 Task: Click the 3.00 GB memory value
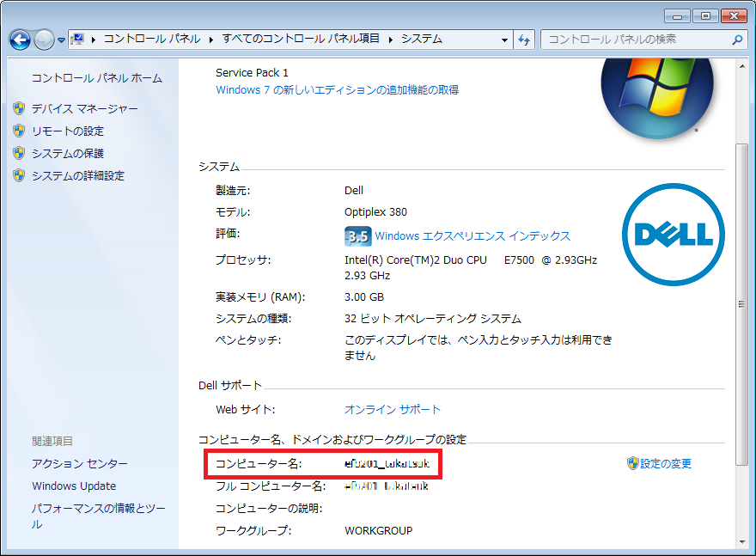coord(364,297)
